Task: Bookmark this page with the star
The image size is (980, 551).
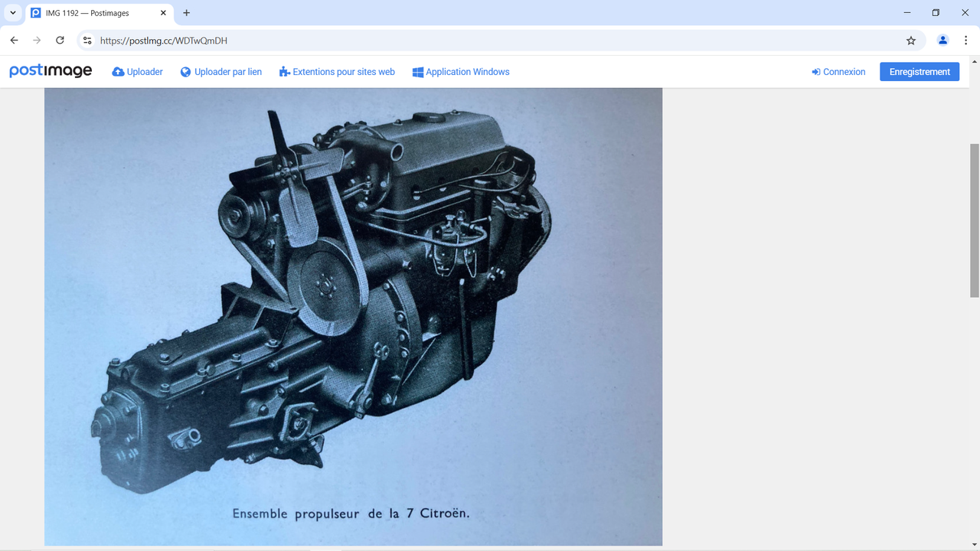Action: 911,41
